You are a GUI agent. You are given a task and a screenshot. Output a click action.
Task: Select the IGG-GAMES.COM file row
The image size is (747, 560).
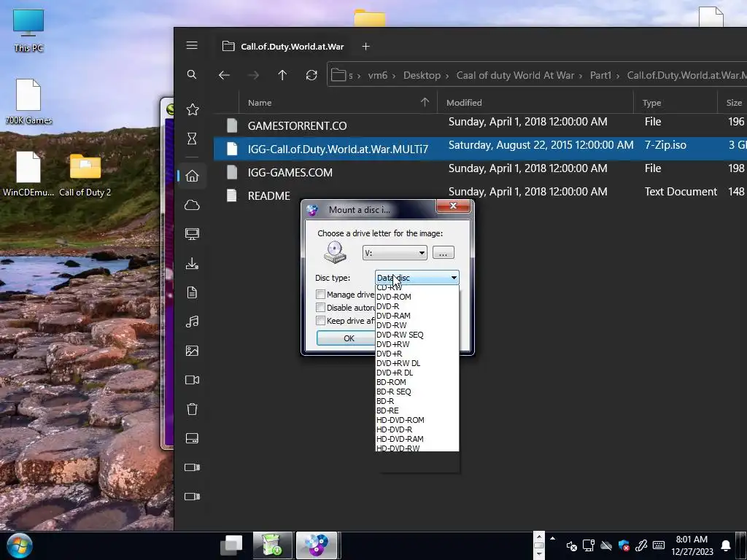click(x=480, y=172)
